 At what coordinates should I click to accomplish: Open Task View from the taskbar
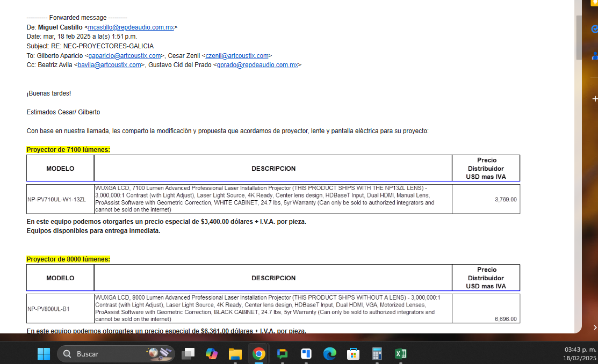[x=188, y=354]
